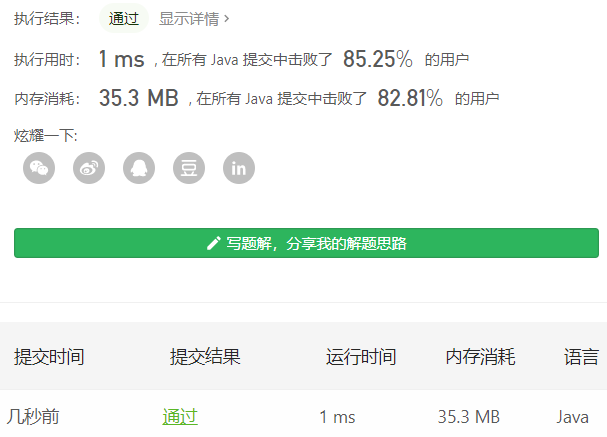Click the 82.81% memory percentile value

[x=410, y=98]
